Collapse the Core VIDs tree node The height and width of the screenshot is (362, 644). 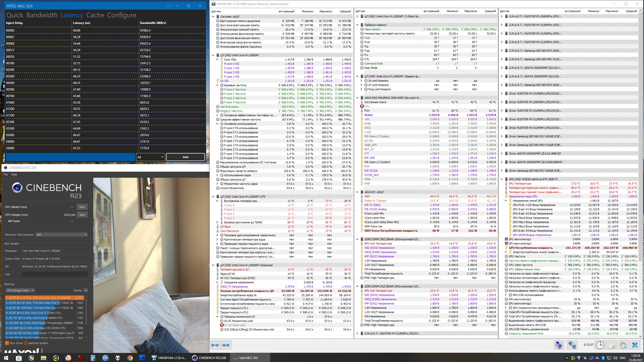pos(217,59)
